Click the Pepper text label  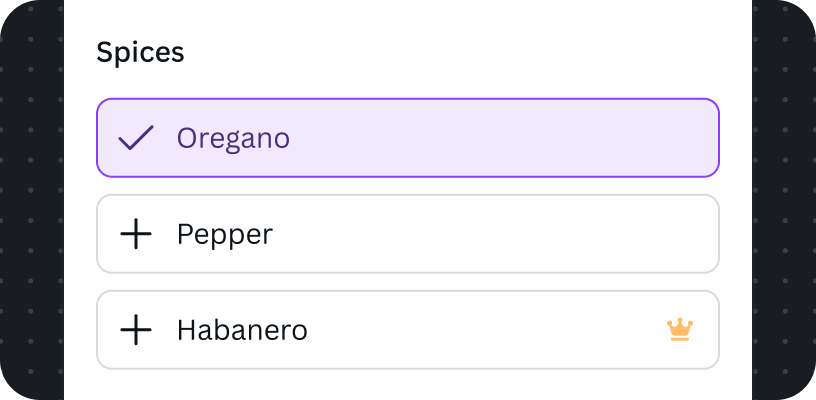(x=225, y=235)
